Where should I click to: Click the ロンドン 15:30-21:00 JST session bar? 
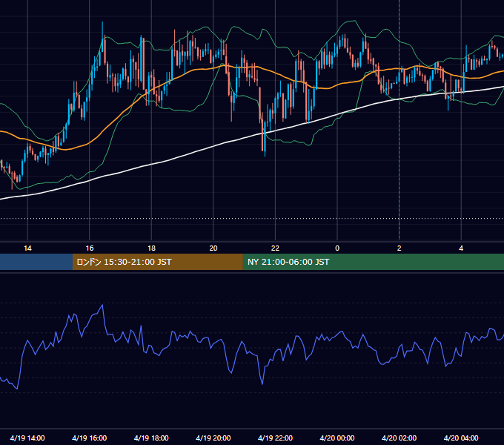157,262
